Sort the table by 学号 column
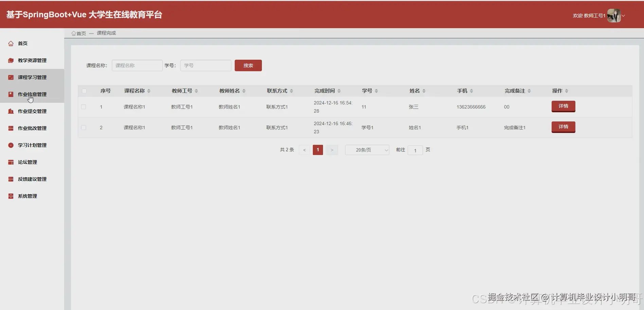 [x=376, y=91]
